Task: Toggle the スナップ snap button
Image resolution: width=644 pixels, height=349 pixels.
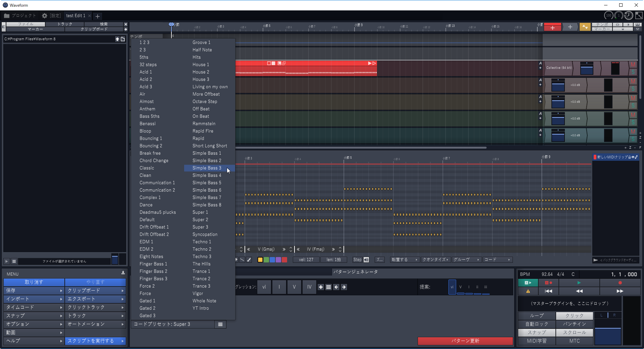Action: [537, 333]
